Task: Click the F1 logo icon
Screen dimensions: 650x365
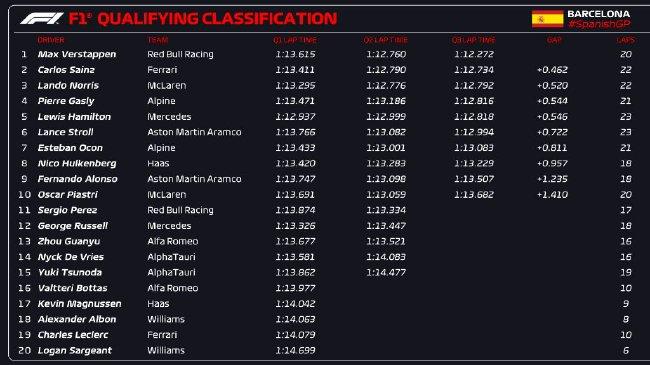Action: pos(42,19)
